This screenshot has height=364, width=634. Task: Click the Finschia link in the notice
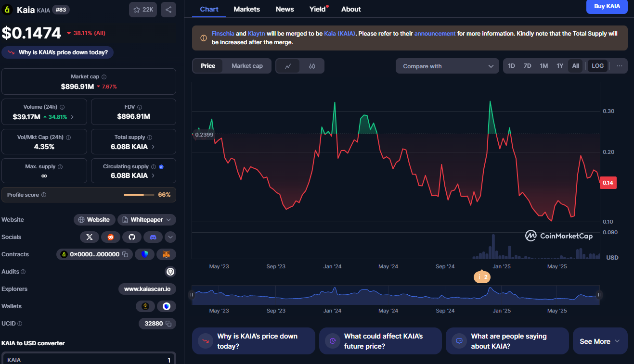click(x=222, y=34)
